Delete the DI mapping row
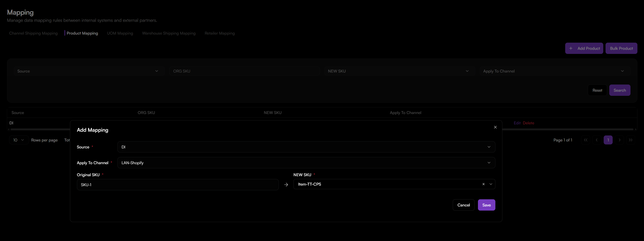Screen dimensions: 644x241 coord(528,123)
